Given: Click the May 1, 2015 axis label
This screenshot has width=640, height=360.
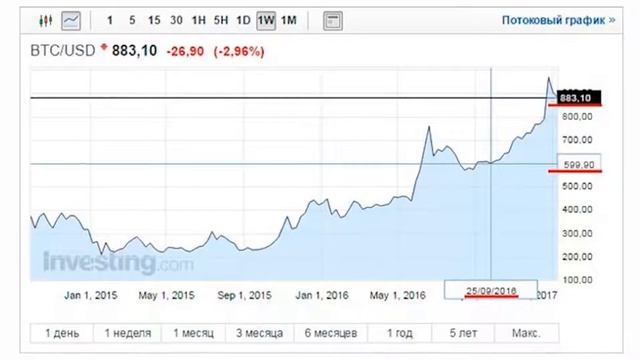Looking at the screenshot, I should coord(166,295).
